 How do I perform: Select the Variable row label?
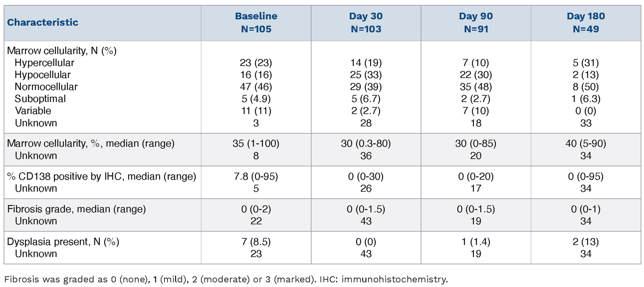(33, 111)
